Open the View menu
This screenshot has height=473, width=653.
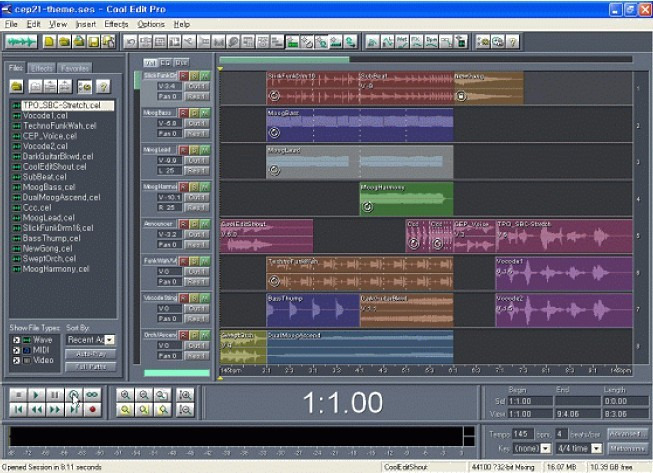(x=58, y=24)
